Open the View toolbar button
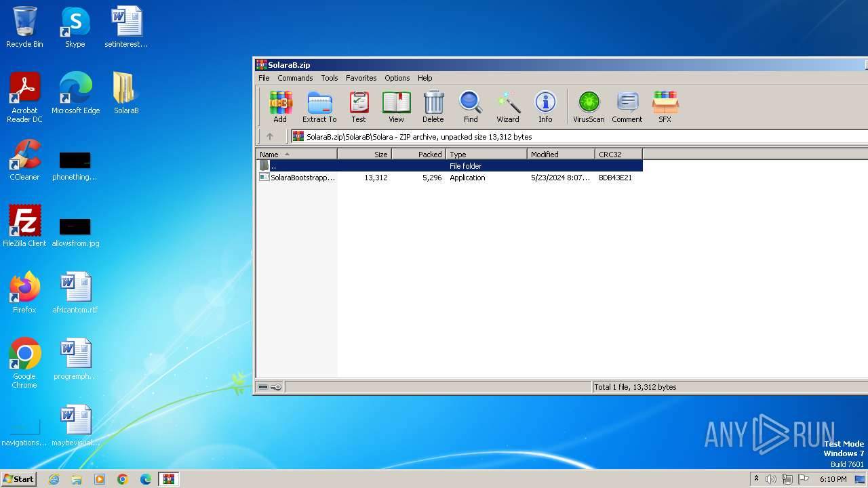This screenshot has width=868, height=488. tap(396, 107)
